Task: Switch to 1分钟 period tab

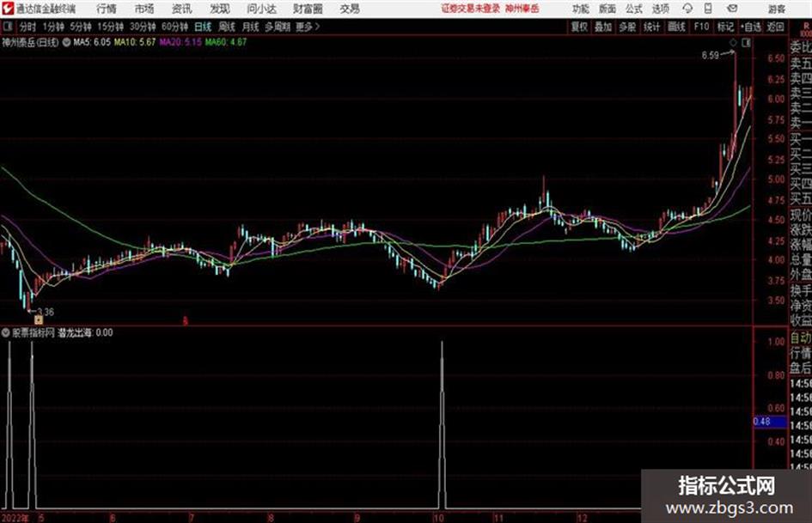Action: point(52,27)
